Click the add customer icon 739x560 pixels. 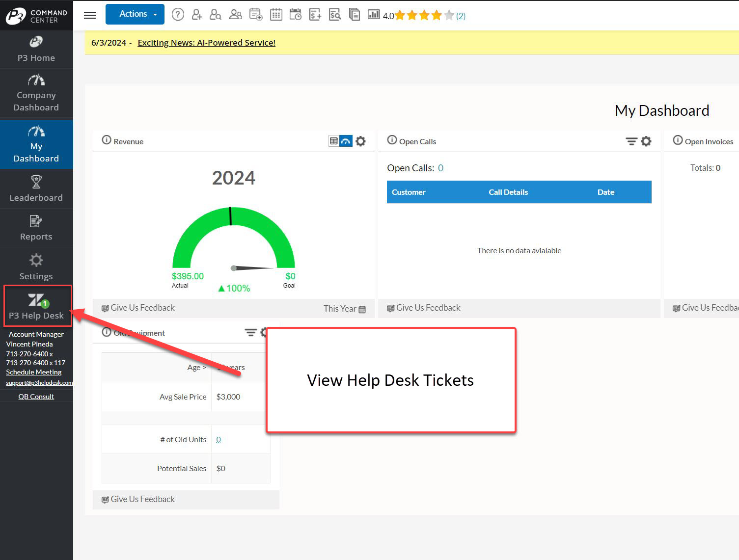[x=197, y=15]
